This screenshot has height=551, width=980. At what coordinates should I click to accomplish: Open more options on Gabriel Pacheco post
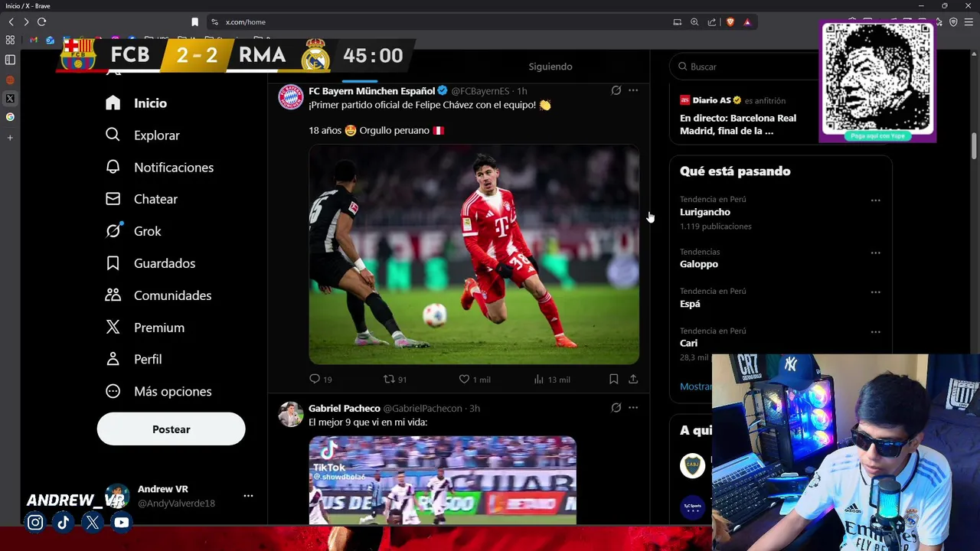pos(633,408)
